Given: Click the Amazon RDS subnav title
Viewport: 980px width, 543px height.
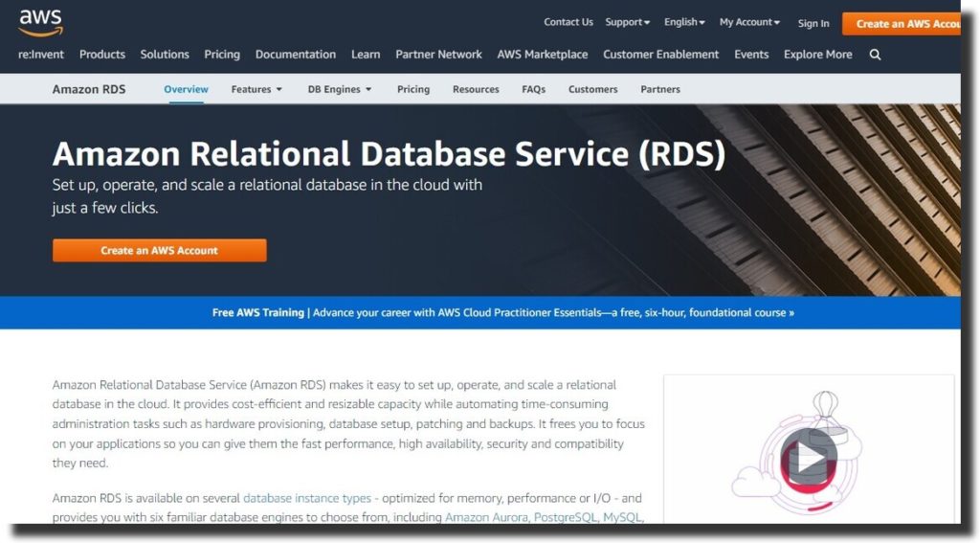Looking at the screenshot, I should tap(89, 89).
